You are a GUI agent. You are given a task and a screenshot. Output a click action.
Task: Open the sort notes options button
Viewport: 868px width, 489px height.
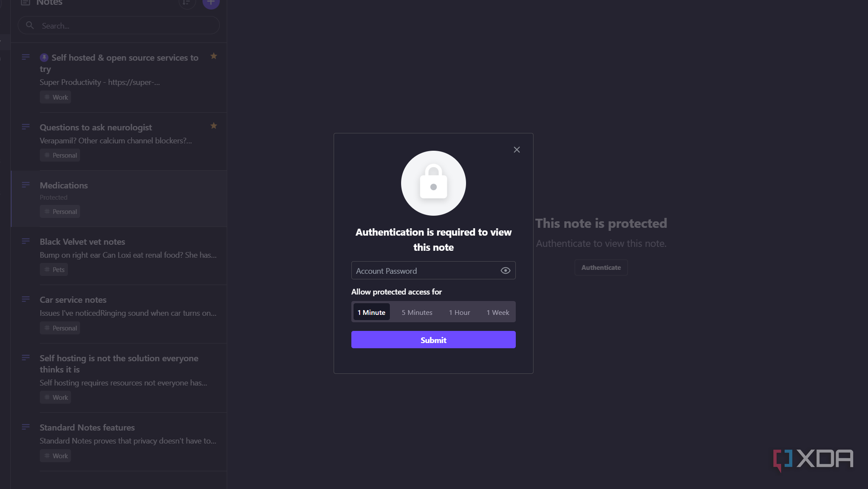pos(187,3)
